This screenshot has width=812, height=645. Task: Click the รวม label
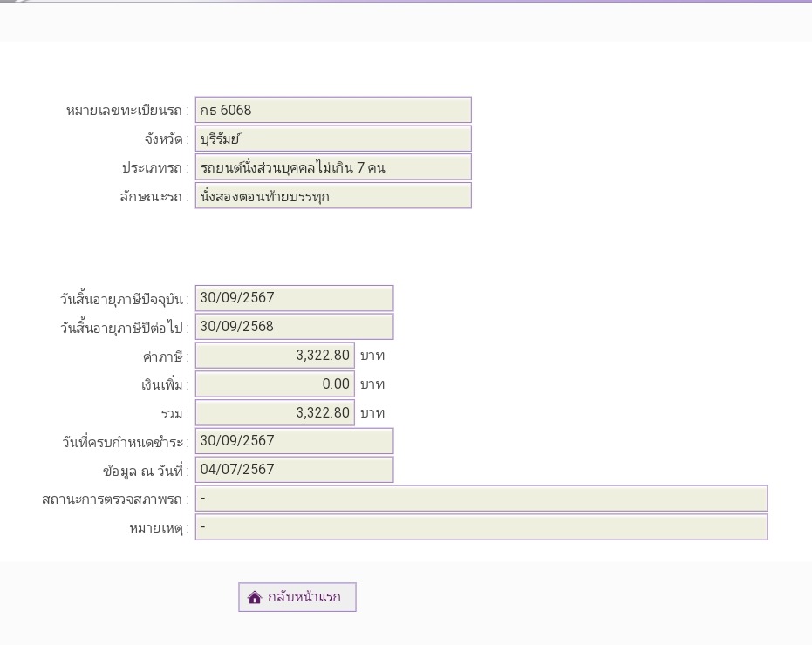tap(174, 414)
